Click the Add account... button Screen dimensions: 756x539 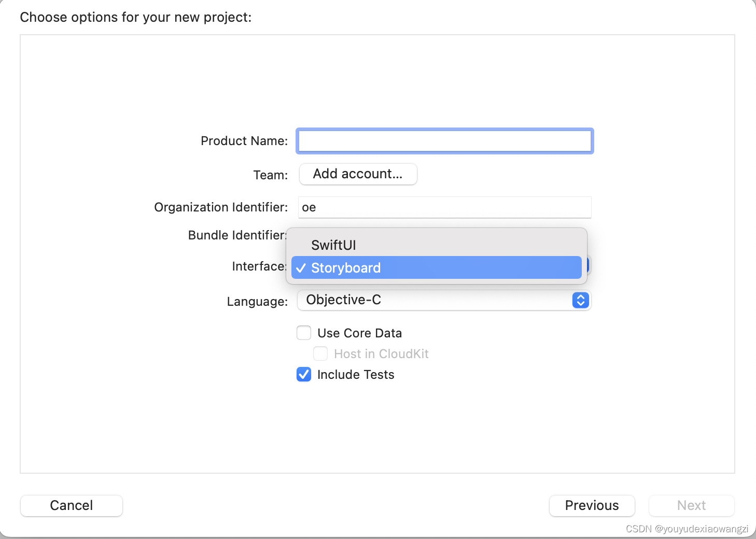[x=358, y=174]
